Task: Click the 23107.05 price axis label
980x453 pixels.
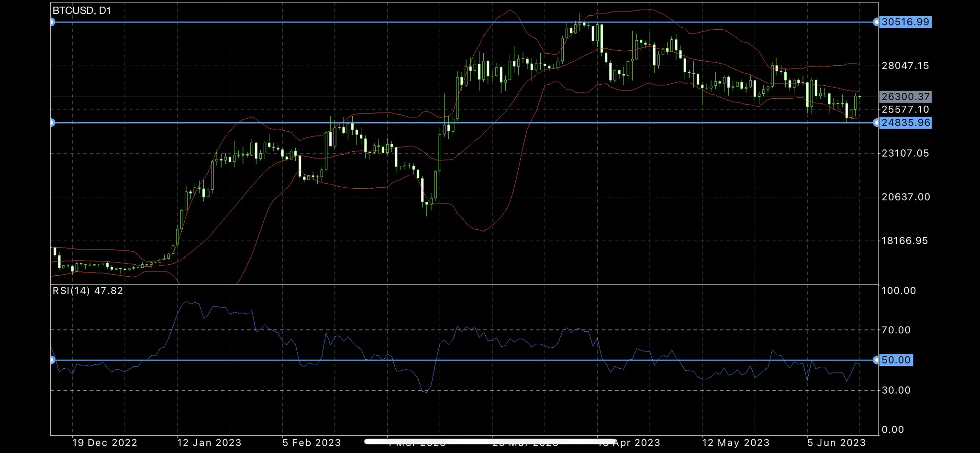Action: 905,153
